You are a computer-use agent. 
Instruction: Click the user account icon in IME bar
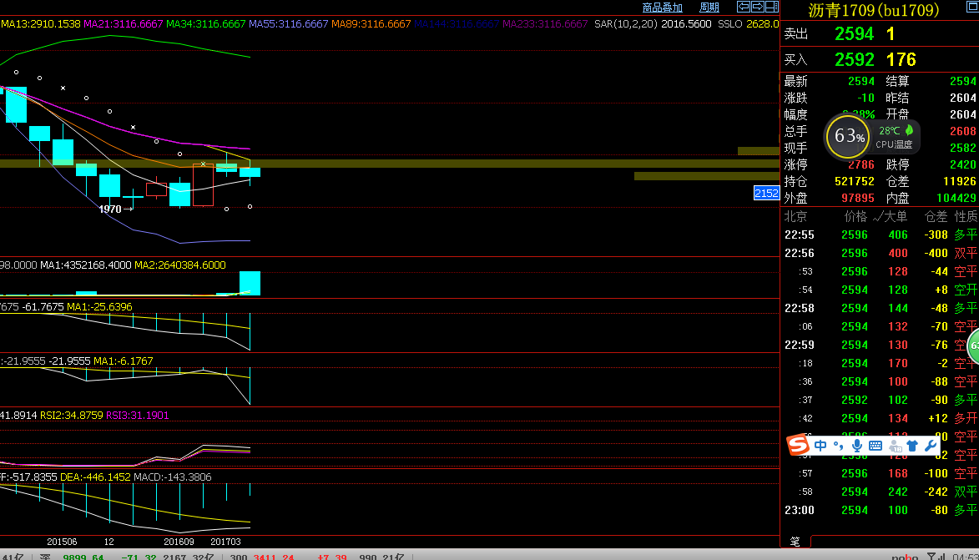click(x=896, y=446)
